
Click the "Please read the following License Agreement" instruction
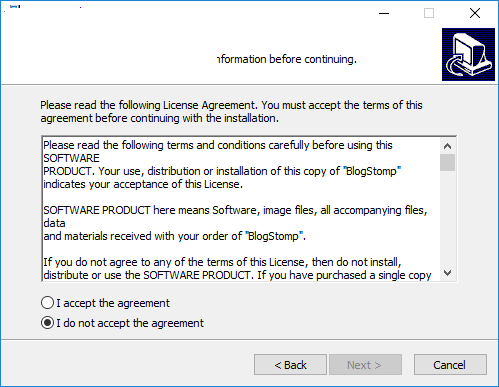pos(231,112)
